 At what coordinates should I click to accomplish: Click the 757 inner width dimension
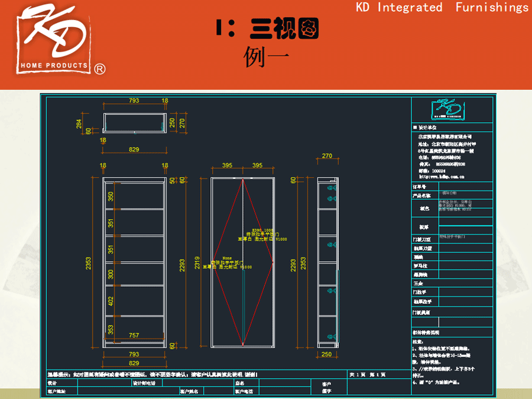(134, 335)
